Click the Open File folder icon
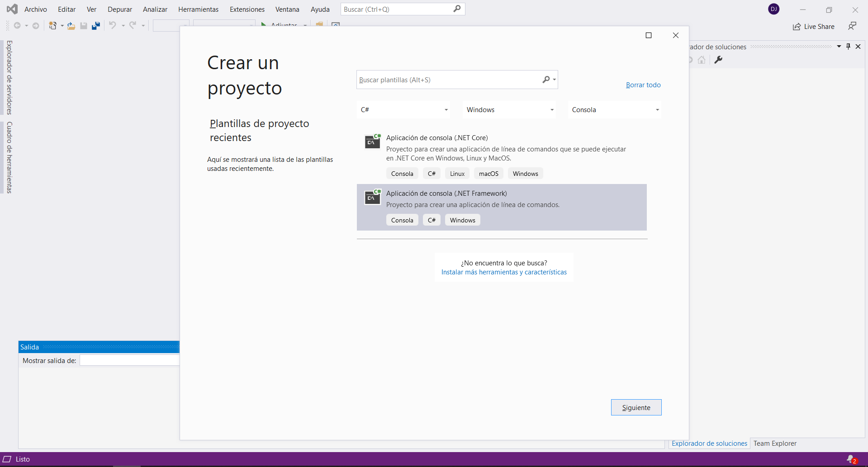The height and width of the screenshot is (467, 868). click(71, 26)
